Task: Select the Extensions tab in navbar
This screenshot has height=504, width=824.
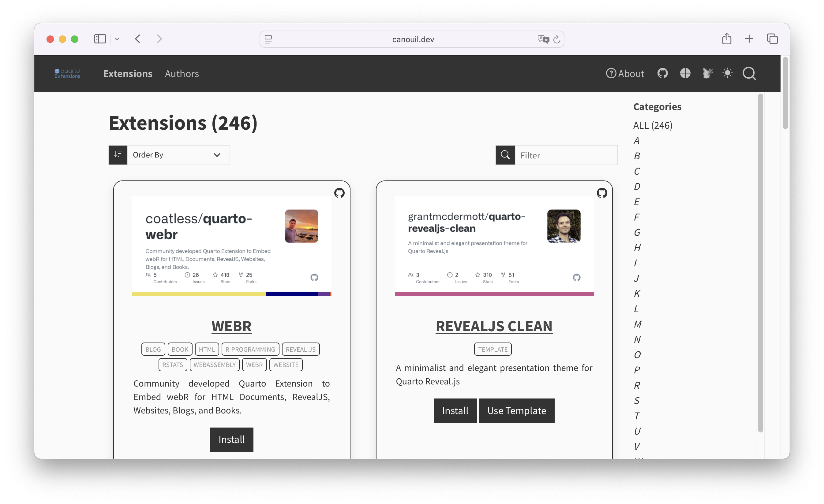Action: point(128,73)
